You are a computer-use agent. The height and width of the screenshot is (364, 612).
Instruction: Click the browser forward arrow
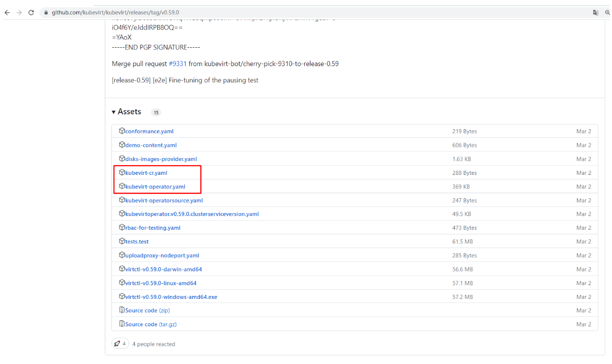(19, 12)
